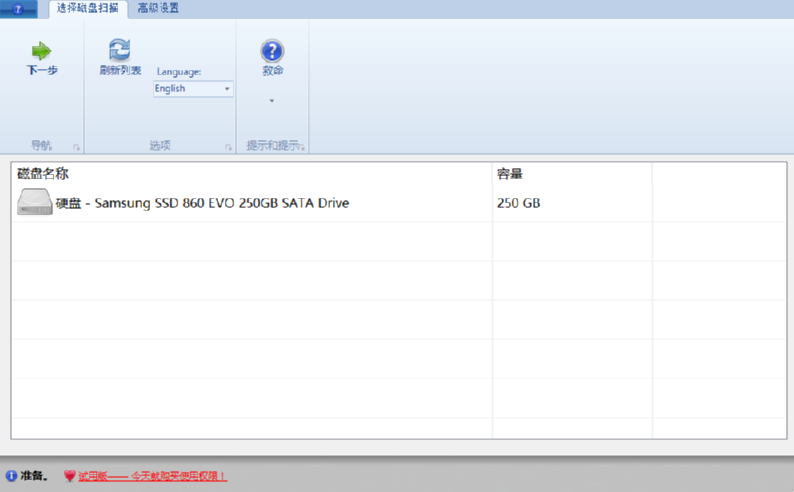Image resolution: width=794 pixels, height=492 pixels.
Task: Expand the Navigation group launcher
Action: click(76, 147)
